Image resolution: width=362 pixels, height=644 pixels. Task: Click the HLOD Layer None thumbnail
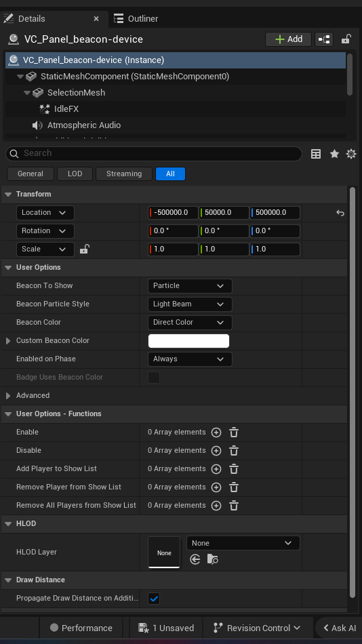pos(164,552)
